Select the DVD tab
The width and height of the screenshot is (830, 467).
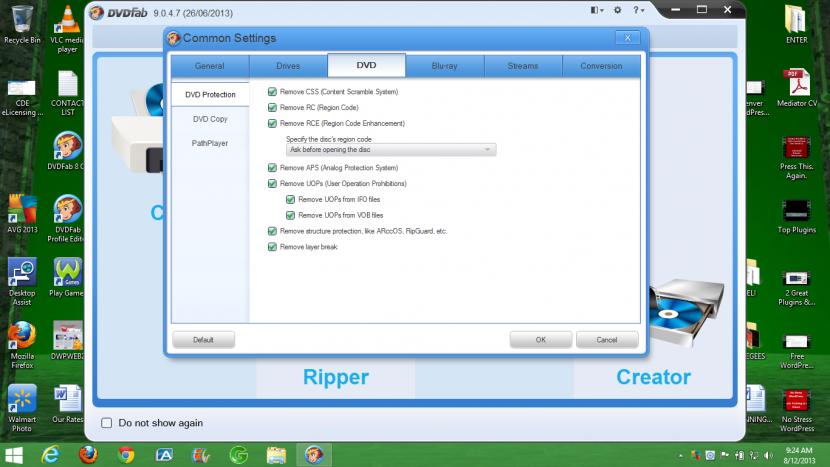366,65
